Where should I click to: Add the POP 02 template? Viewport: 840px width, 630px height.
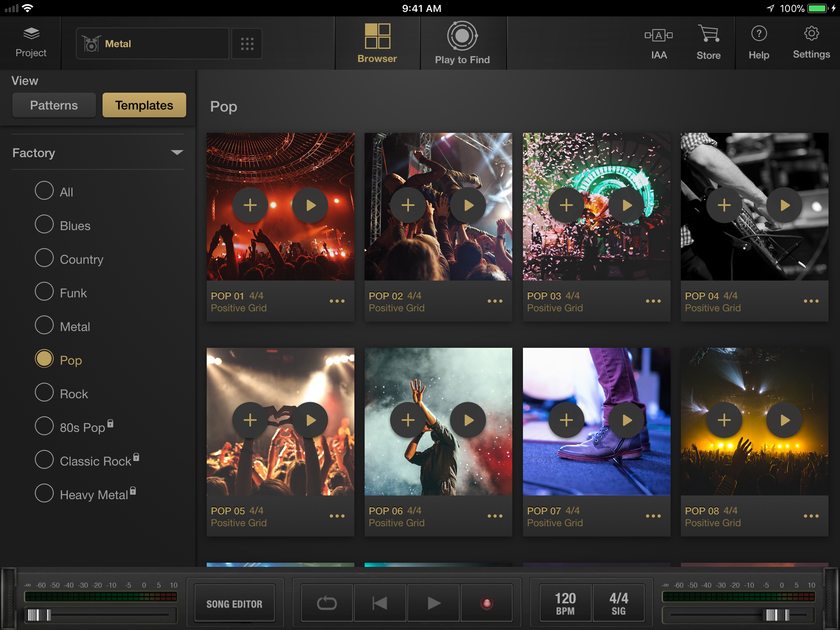click(x=408, y=205)
